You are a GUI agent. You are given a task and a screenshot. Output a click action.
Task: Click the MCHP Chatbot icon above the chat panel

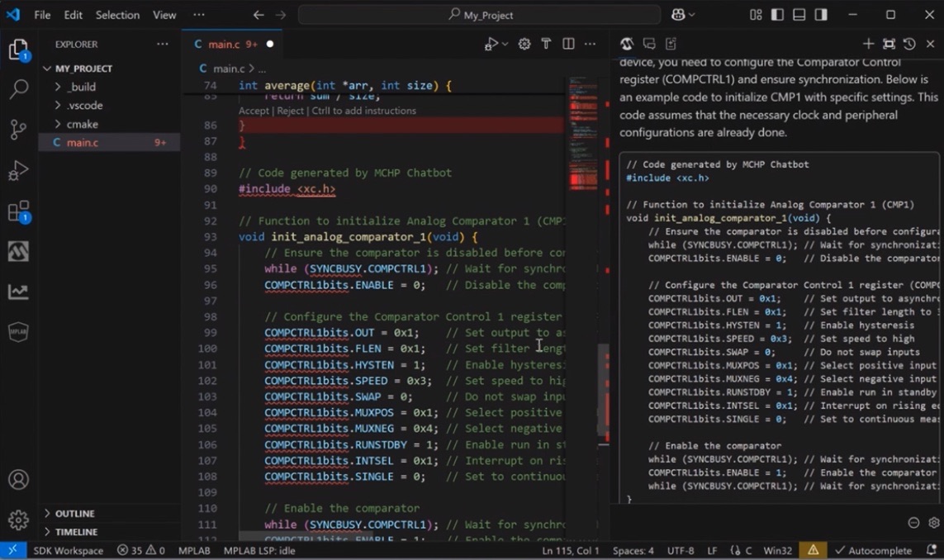pos(627,43)
